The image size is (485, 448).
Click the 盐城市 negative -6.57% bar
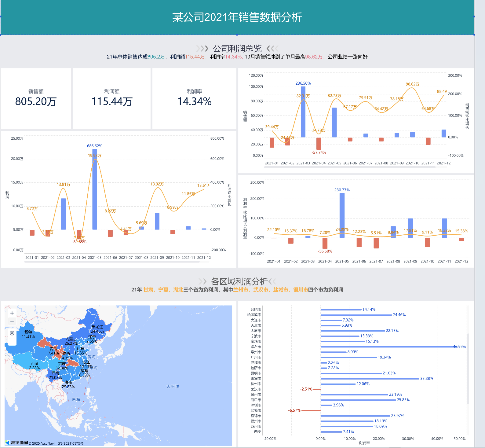click(311, 410)
